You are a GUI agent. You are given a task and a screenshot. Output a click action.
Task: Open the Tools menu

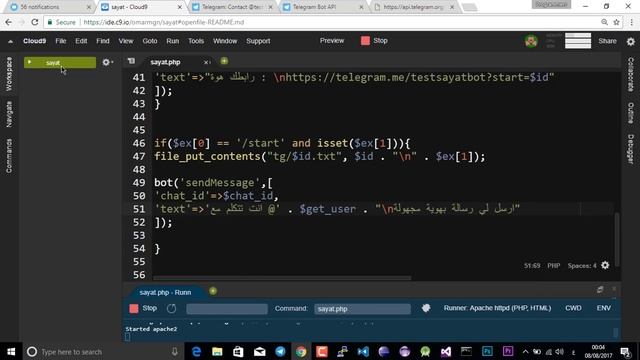pyautogui.click(x=196, y=41)
